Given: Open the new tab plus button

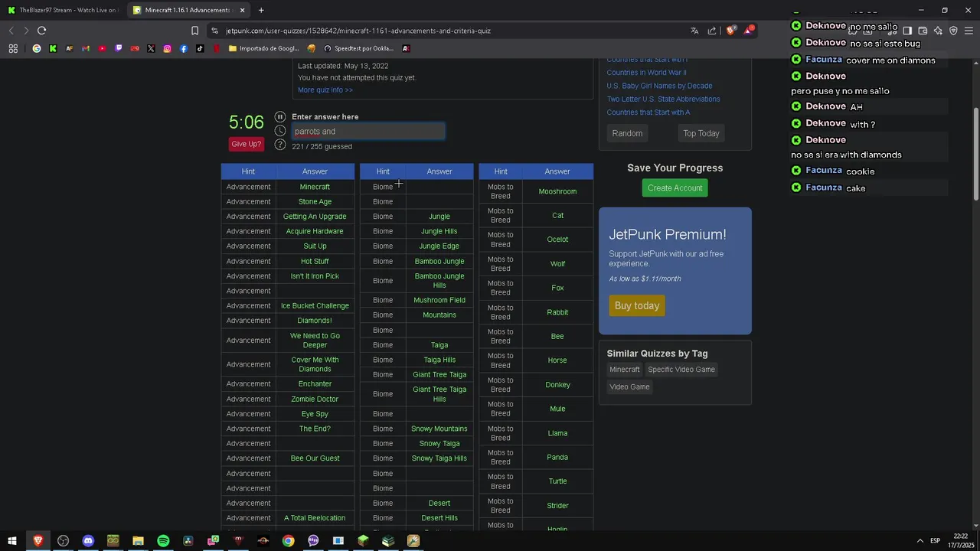Looking at the screenshot, I should click(x=261, y=10).
